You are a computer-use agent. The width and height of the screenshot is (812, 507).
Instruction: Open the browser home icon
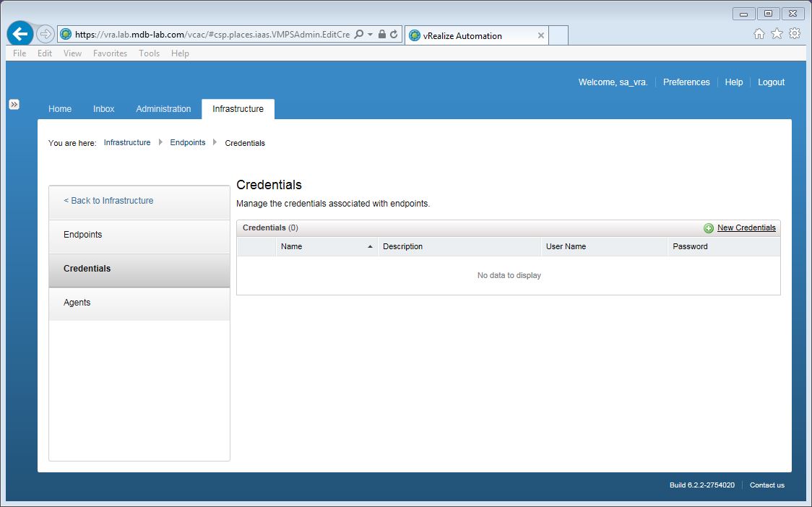pos(759,33)
